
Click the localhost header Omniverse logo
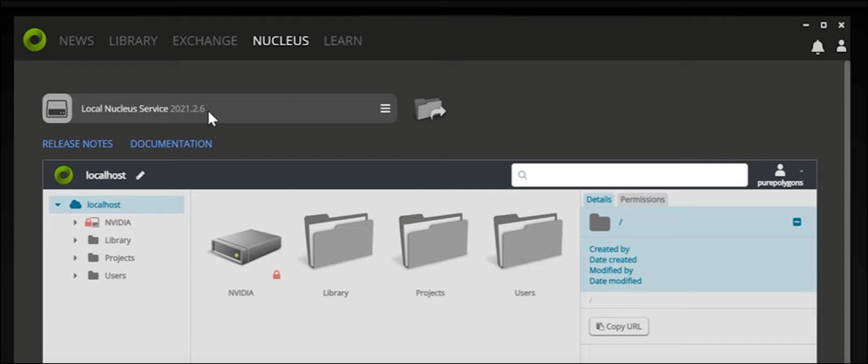[x=64, y=175]
